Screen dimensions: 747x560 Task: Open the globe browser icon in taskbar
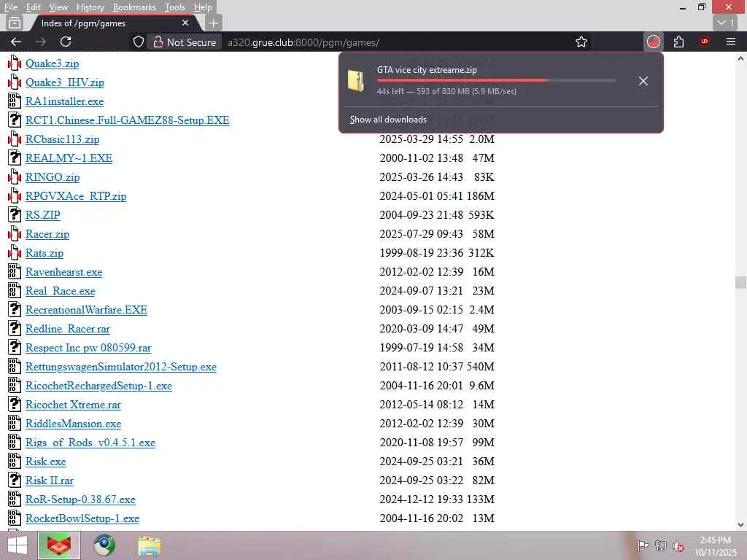click(x=104, y=545)
